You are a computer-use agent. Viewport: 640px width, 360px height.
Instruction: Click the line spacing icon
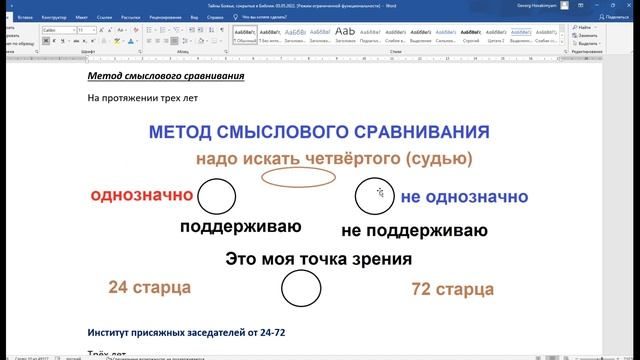coord(185,41)
